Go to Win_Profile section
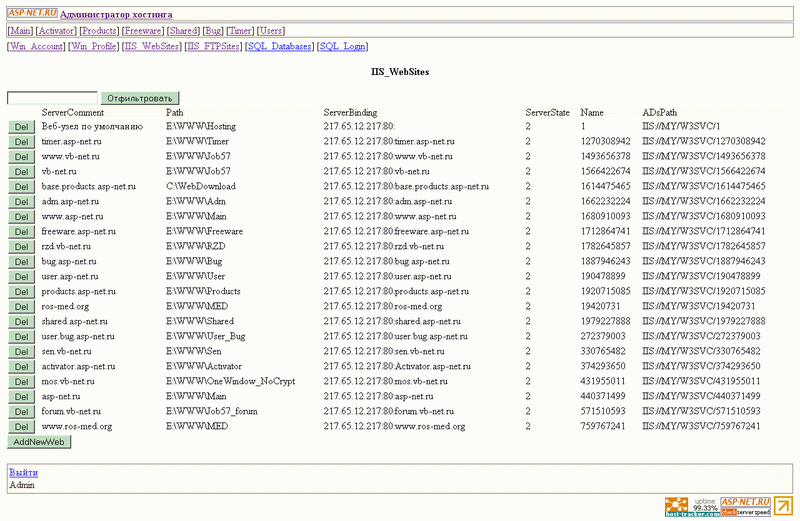 (93, 46)
